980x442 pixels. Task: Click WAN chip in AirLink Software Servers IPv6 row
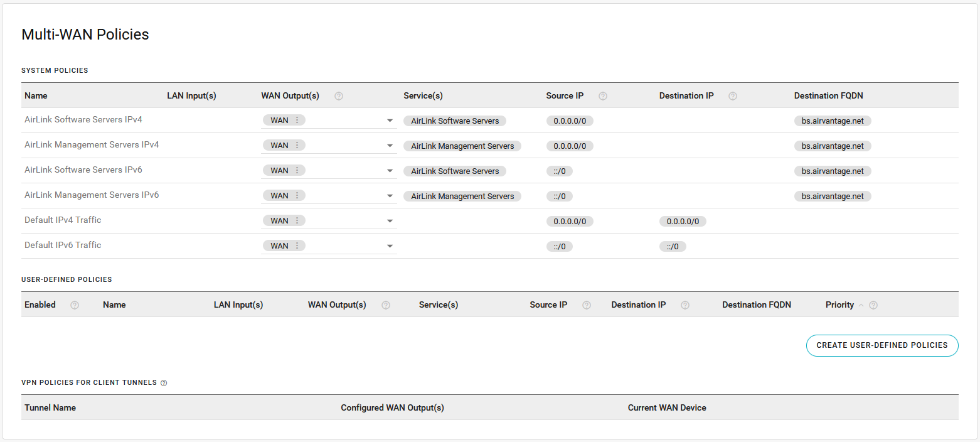279,171
